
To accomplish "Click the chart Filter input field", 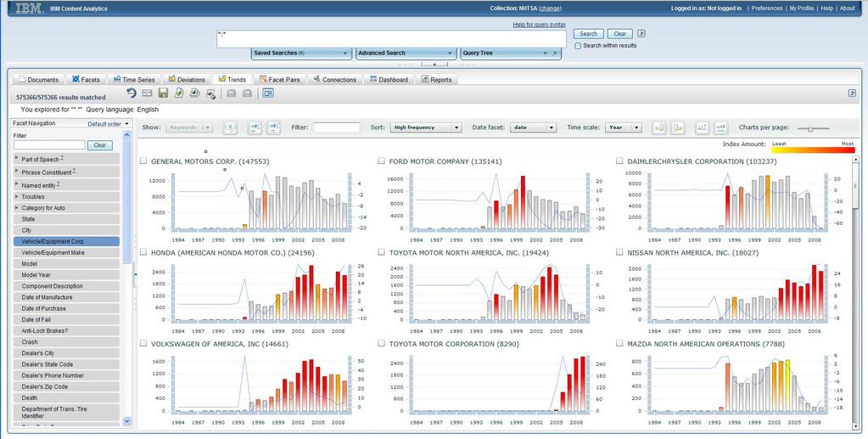I will [x=337, y=127].
